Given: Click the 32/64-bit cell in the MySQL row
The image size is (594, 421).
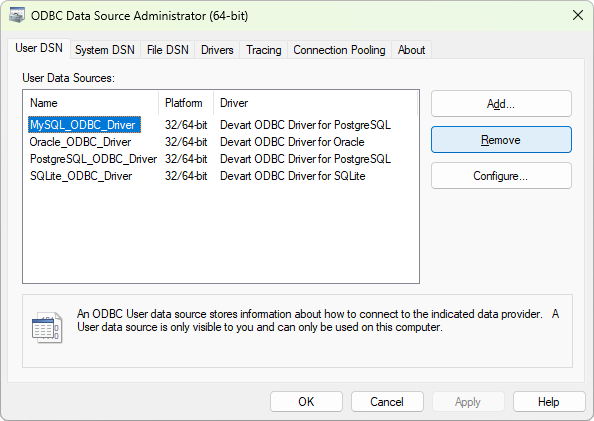Looking at the screenshot, I should pyautogui.click(x=186, y=125).
